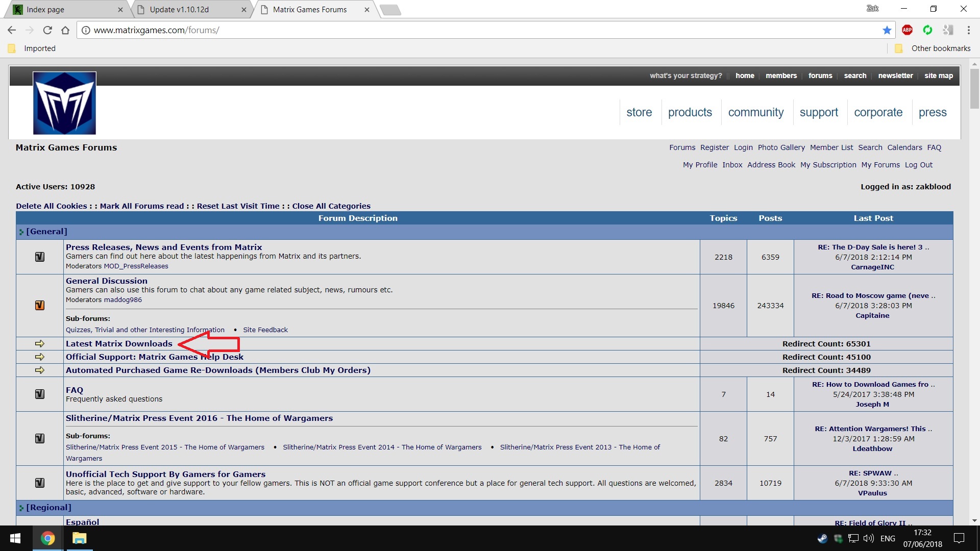Open the General Discussion forum
The image size is (980, 551).
[107, 281]
